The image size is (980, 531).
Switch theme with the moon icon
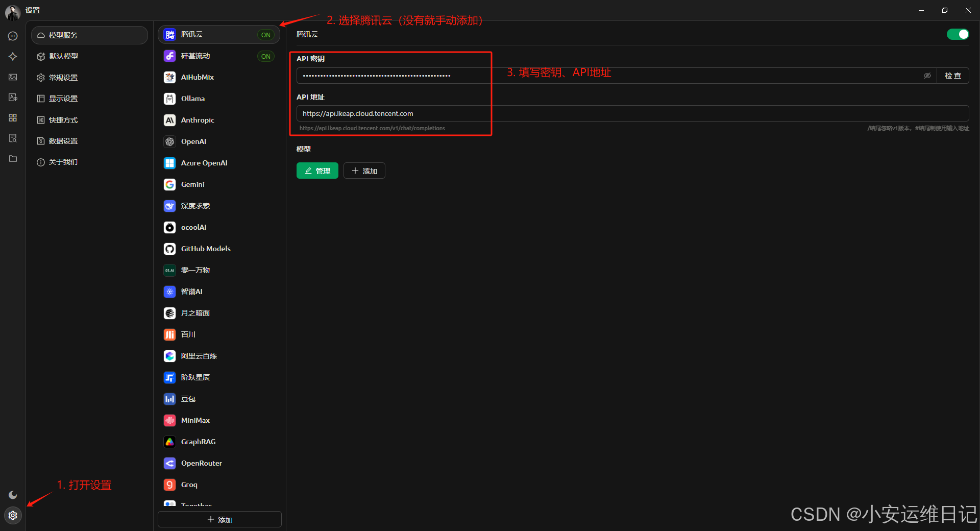tap(13, 495)
